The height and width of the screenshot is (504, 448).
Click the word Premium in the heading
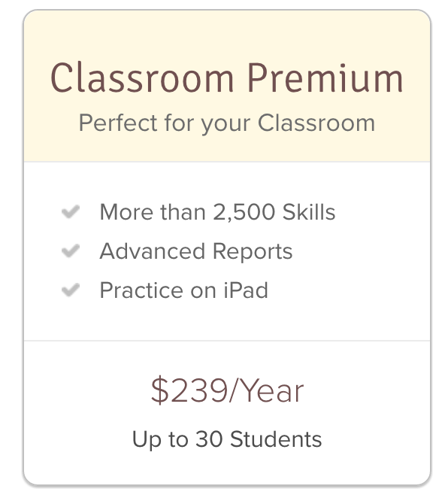[x=325, y=78]
